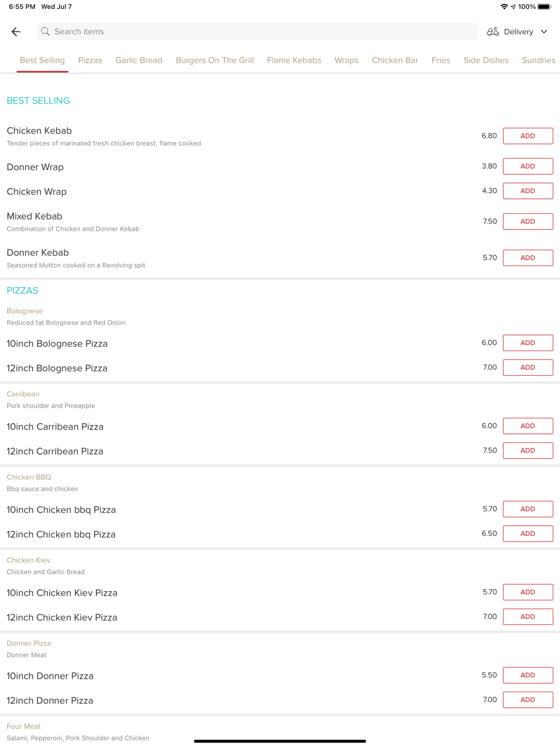560x747 pixels.
Task: Add Mixed Kebab to basket
Action: [528, 222]
